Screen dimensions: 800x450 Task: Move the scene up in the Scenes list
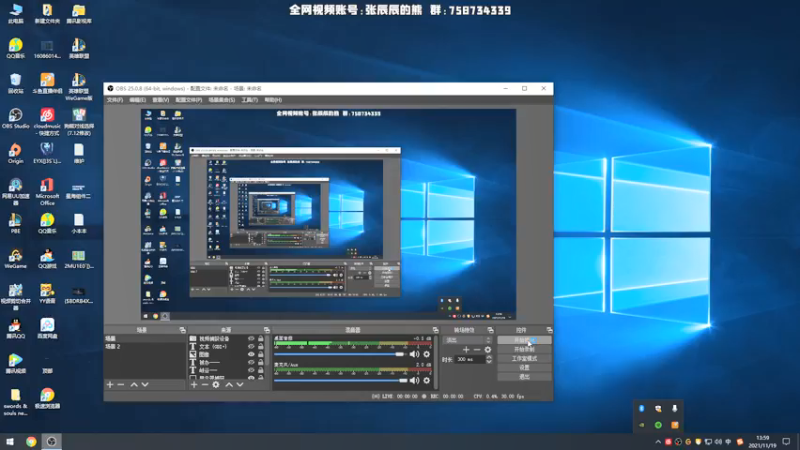(x=134, y=385)
